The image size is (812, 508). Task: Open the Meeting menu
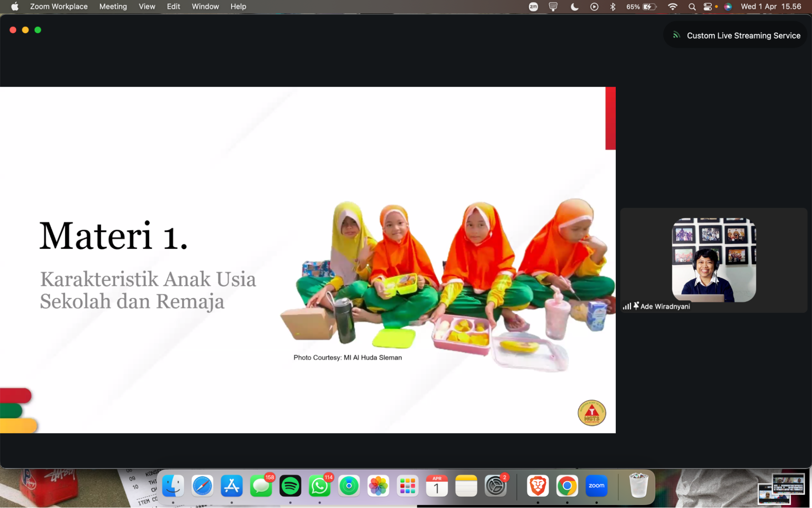[x=113, y=7]
